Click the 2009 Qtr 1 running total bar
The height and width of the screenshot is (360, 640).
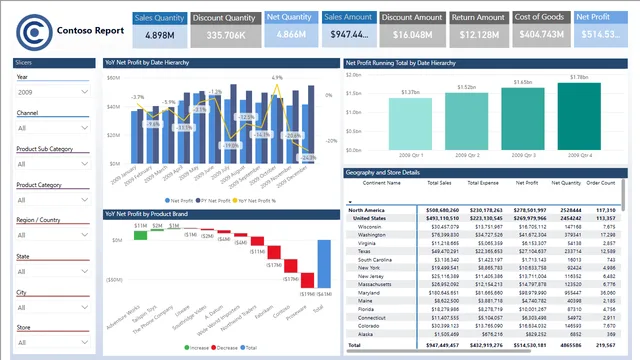click(x=410, y=124)
